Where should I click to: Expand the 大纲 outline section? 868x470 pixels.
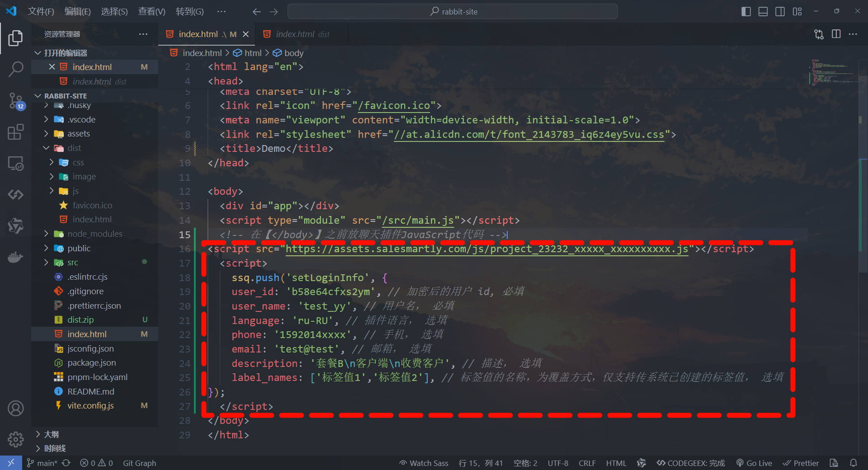tap(52, 434)
